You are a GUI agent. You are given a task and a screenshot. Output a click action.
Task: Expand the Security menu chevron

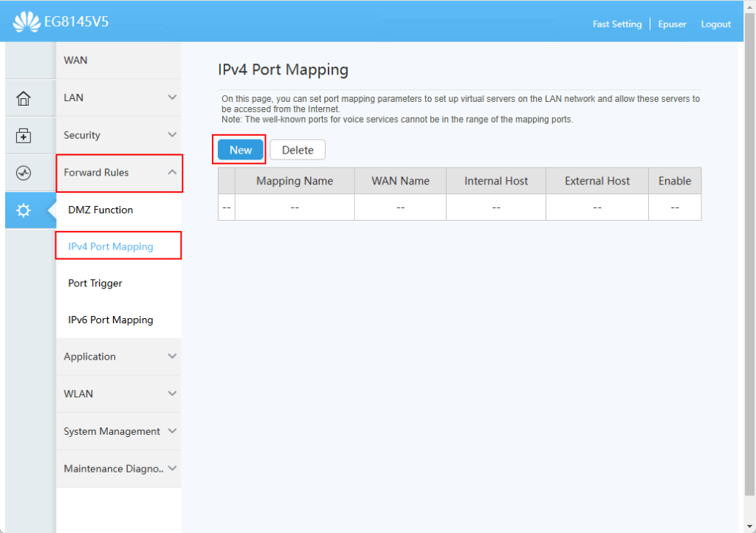point(172,135)
